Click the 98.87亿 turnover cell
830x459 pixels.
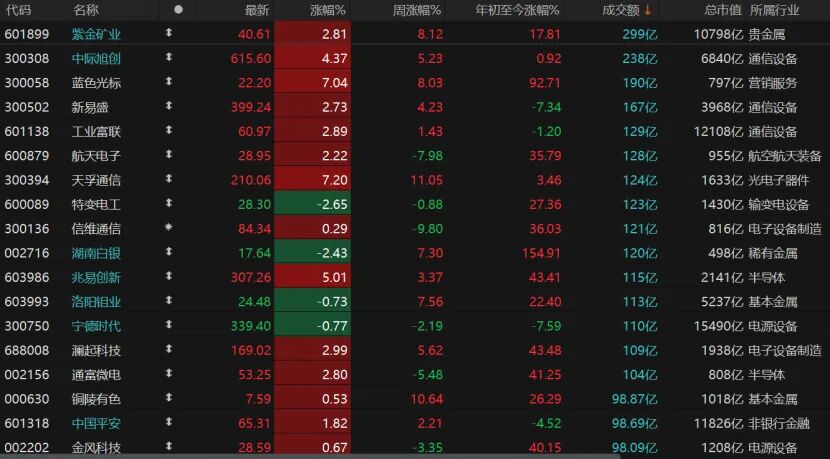[634, 400]
